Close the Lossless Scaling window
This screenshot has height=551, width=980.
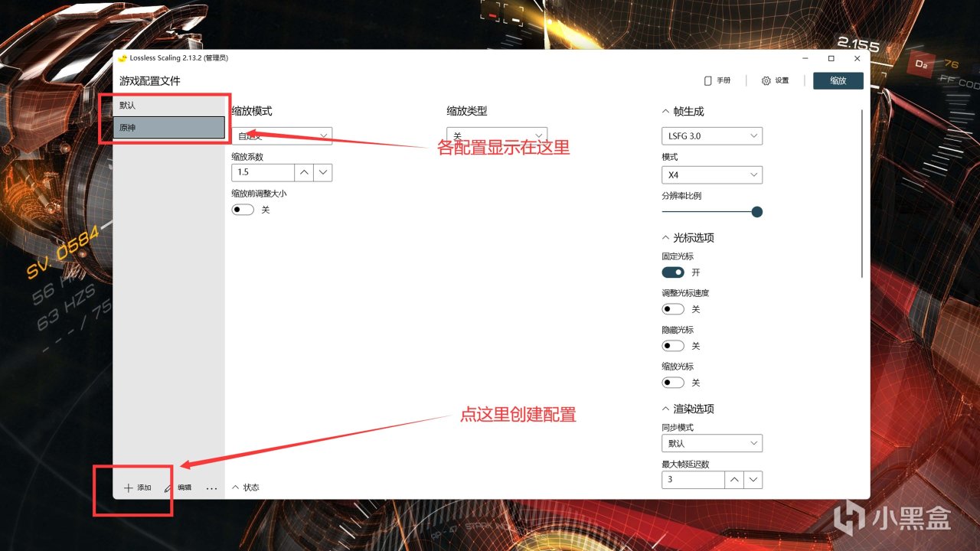coord(857,58)
